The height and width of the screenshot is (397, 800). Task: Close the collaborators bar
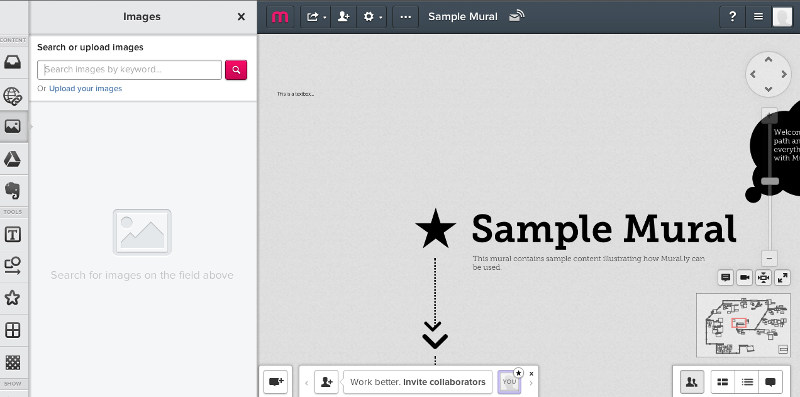(532, 374)
